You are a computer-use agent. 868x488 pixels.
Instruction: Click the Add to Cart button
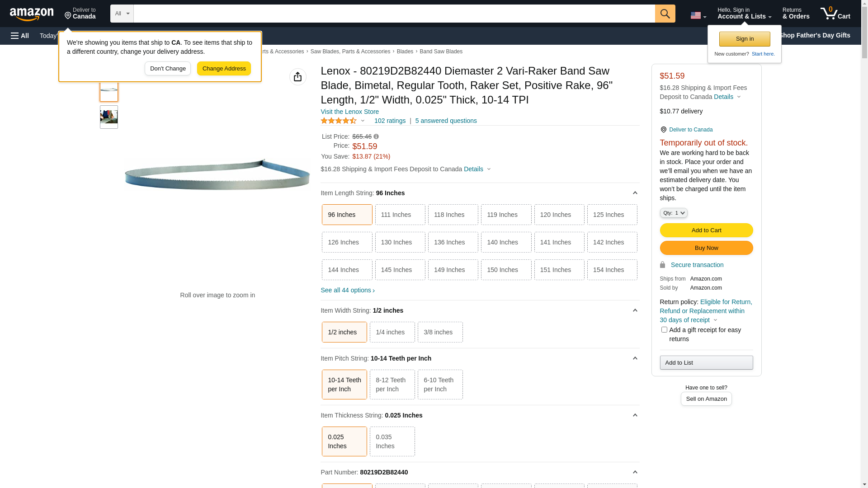706,230
